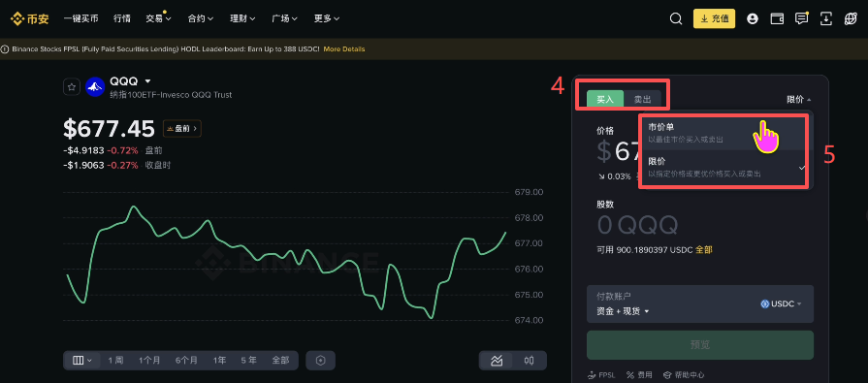
Task: Select the 1周 time range
Action: (115, 361)
